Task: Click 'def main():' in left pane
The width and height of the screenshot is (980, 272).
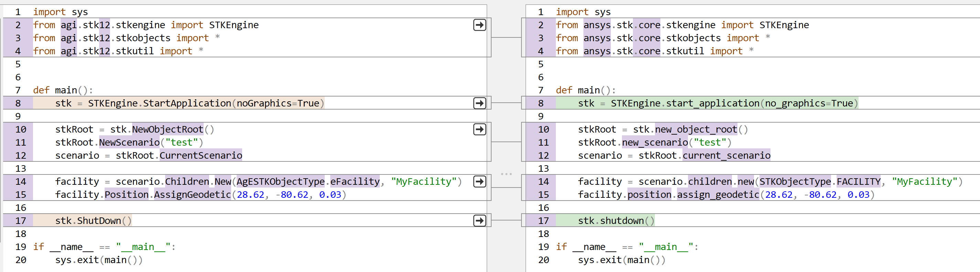Action: pos(63,90)
